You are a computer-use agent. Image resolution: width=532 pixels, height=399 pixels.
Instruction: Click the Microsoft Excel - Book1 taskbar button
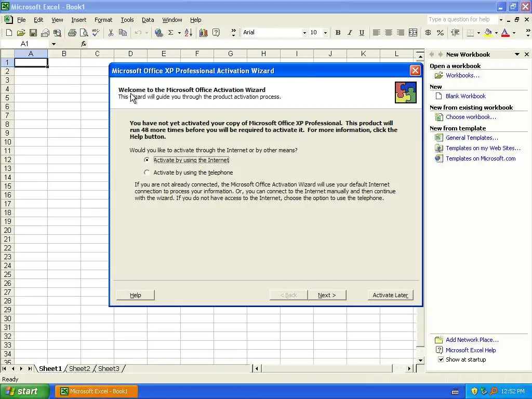click(97, 391)
